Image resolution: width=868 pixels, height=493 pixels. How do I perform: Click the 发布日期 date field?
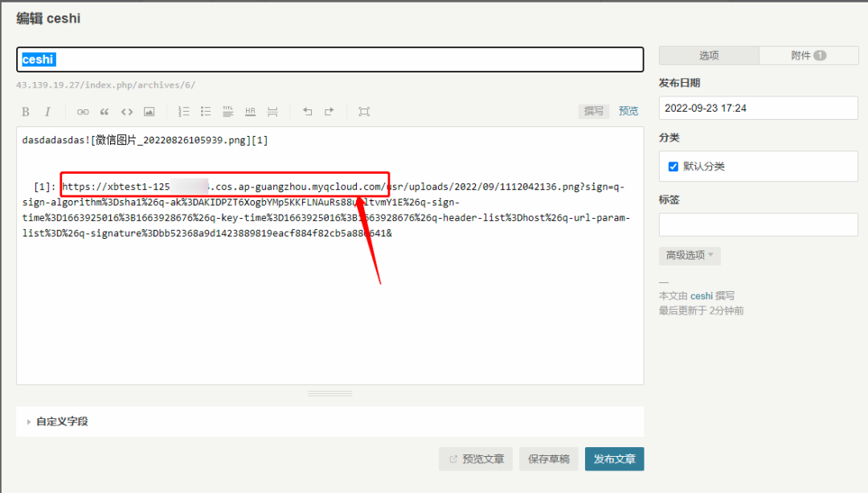pyautogui.click(x=759, y=108)
